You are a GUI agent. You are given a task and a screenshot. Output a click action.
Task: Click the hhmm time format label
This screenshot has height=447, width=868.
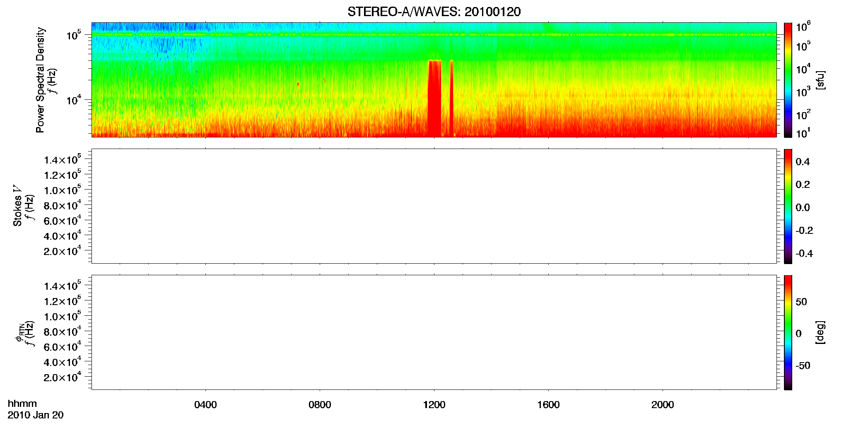point(22,404)
